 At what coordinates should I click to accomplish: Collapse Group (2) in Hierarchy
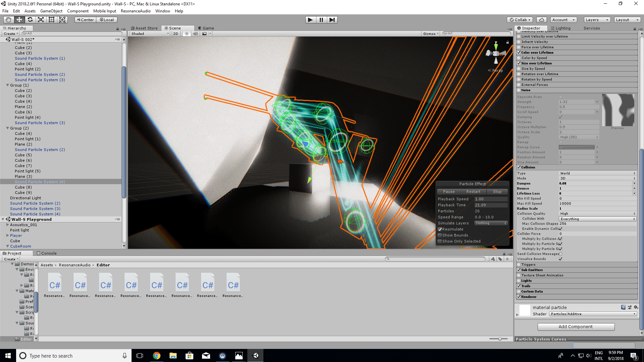coord(7,128)
